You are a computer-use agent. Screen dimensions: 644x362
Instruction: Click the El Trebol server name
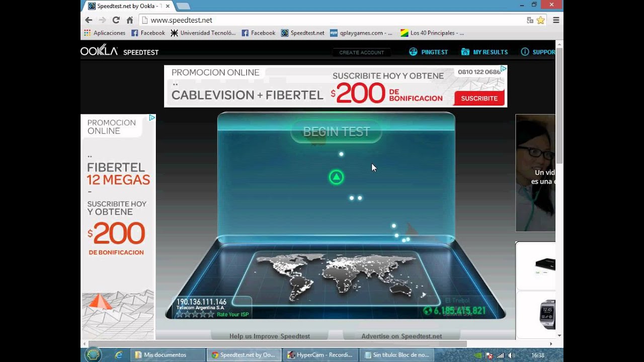[x=457, y=301]
